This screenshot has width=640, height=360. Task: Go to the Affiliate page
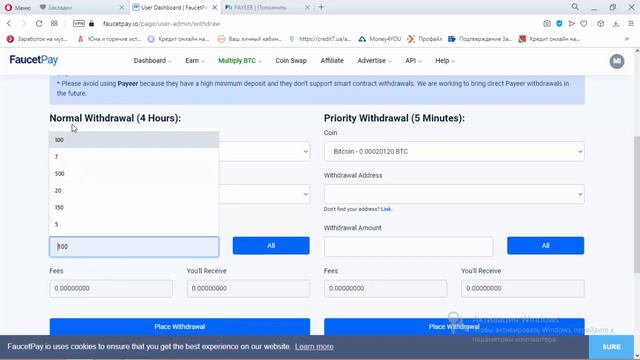[x=332, y=60]
